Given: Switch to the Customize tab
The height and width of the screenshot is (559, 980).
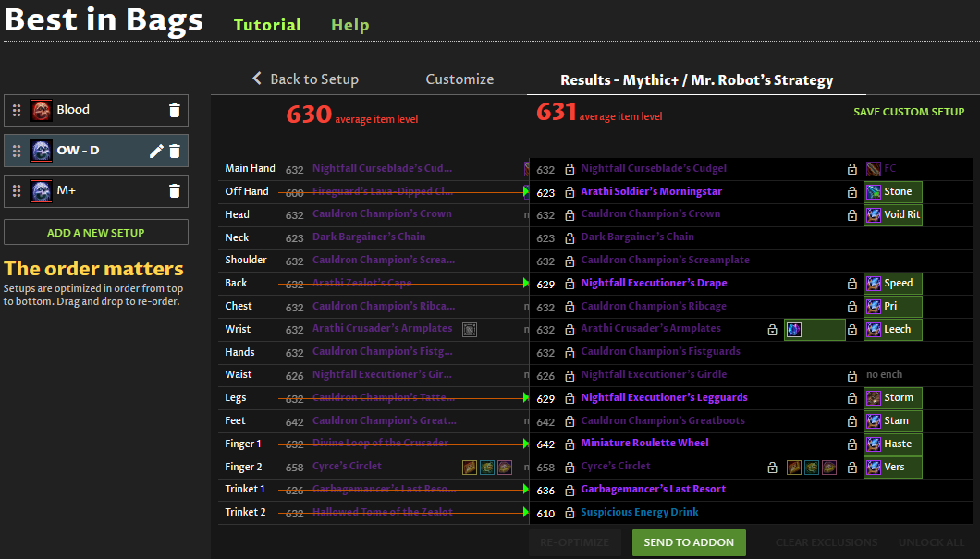Looking at the screenshot, I should [x=459, y=79].
